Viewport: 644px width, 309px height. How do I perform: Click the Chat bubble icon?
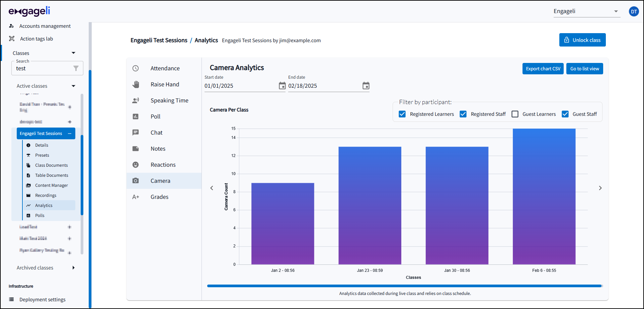pyautogui.click(x=136, y=133)
